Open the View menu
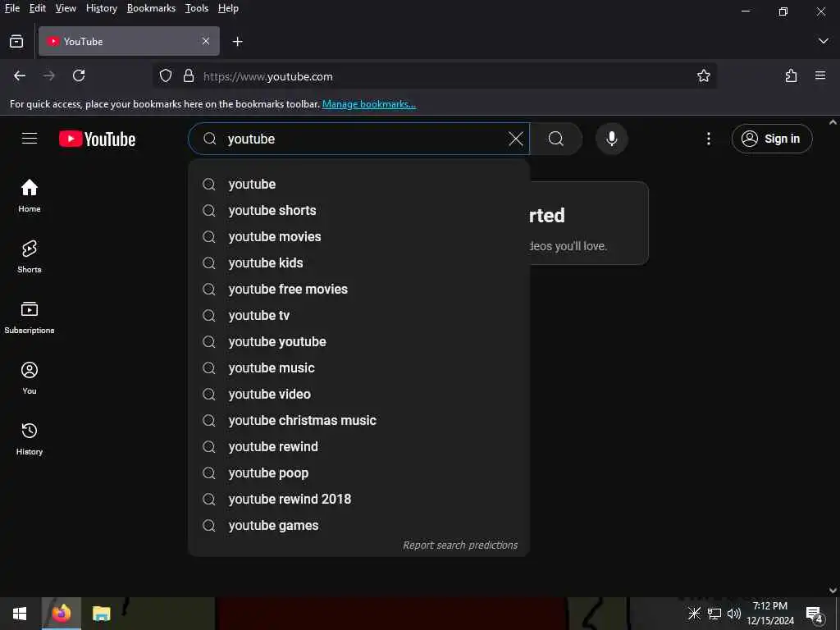The width and height of the screenshot is (840, 630). 66,8
